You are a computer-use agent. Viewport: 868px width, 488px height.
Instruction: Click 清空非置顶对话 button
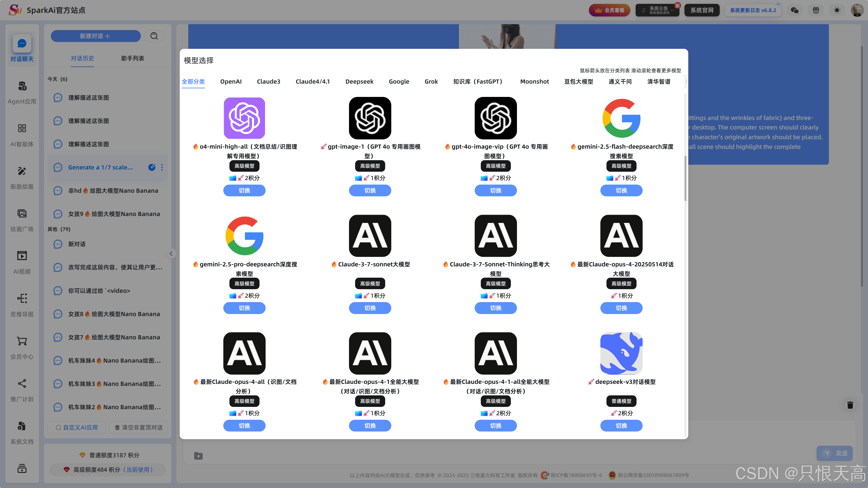(x=139, y=427)
